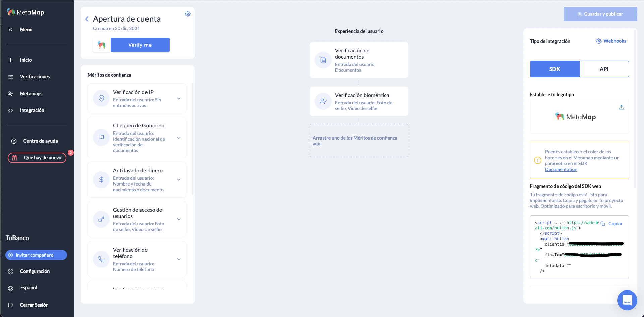Click the Verificación de IP pin icon
644x317 pixels.
pos(101,98)
